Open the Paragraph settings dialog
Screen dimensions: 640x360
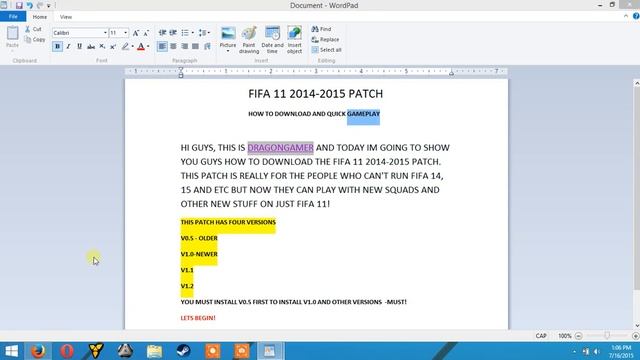[207, 47]
